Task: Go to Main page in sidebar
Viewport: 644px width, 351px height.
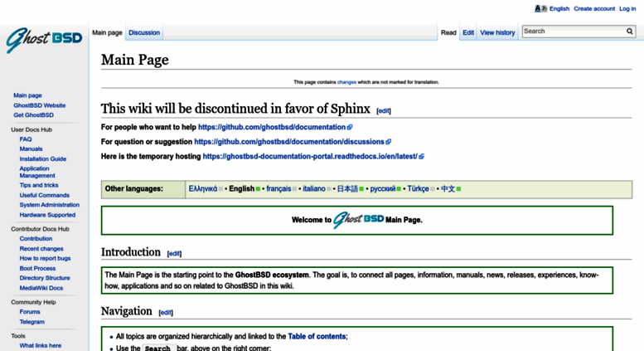Action: 27,95
